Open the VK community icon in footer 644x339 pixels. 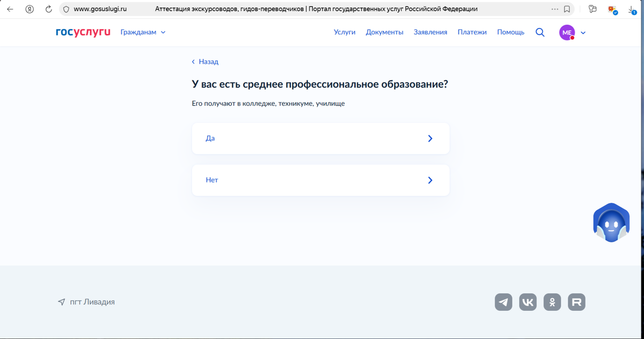coord(528,302)
